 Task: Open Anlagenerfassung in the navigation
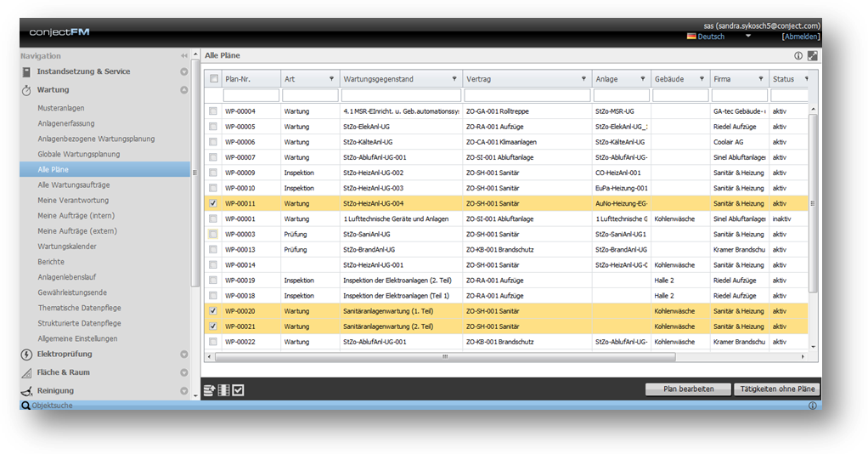point(66,123)
